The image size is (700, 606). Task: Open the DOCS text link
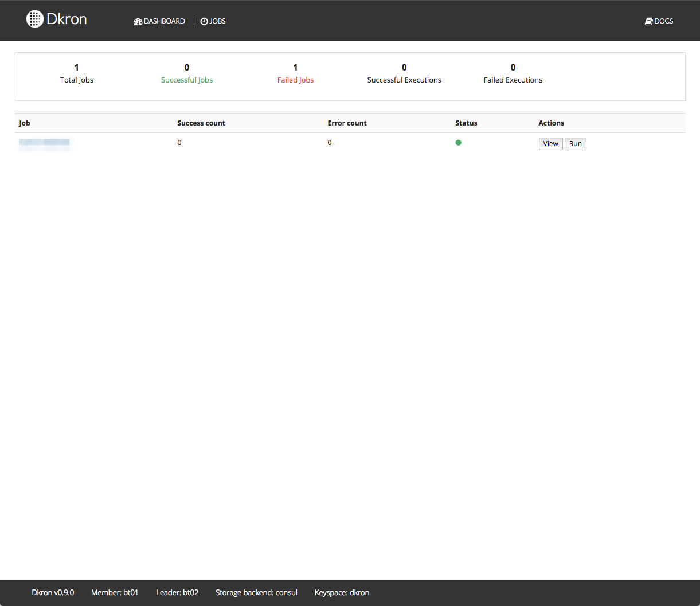coord(664,21)
